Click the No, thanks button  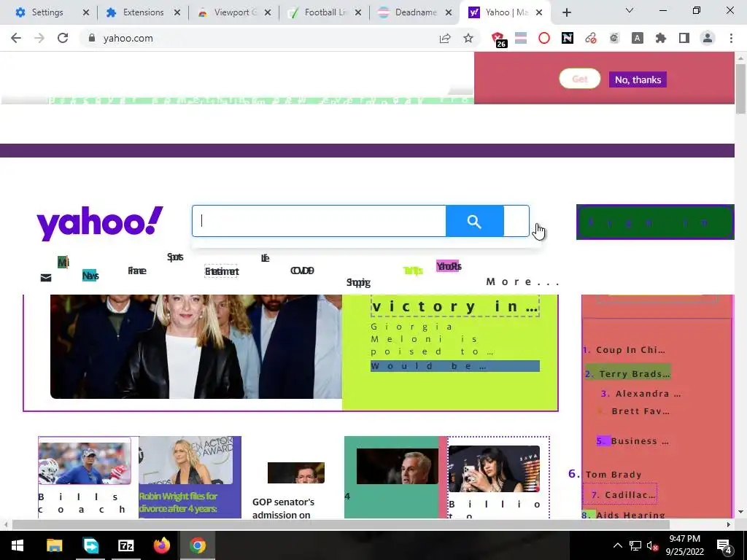(x=638, y=79)
